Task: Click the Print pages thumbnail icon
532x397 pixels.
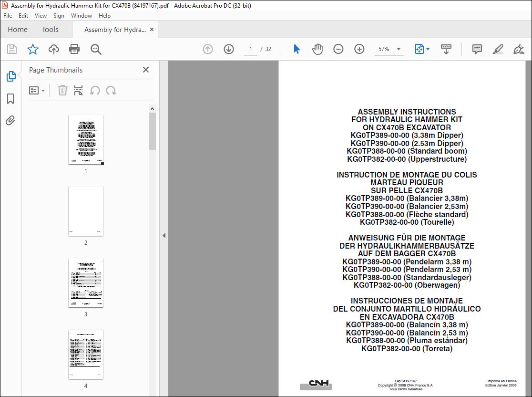Action: 78,90
